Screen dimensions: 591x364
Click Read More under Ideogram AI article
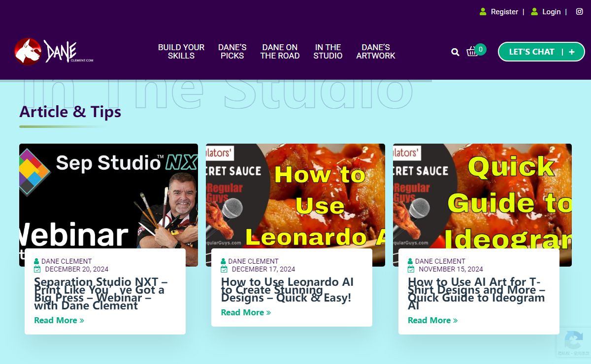click(432, 320)
